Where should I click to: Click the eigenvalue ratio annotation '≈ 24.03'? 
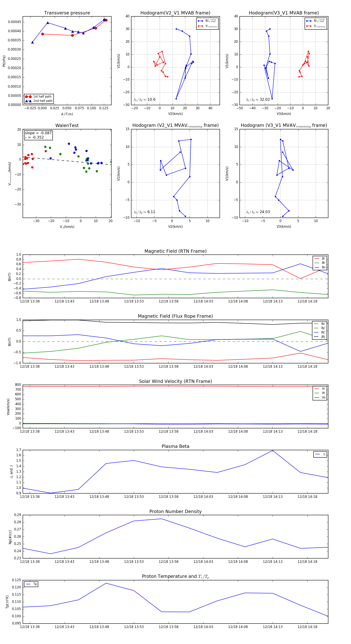(258, 212)
